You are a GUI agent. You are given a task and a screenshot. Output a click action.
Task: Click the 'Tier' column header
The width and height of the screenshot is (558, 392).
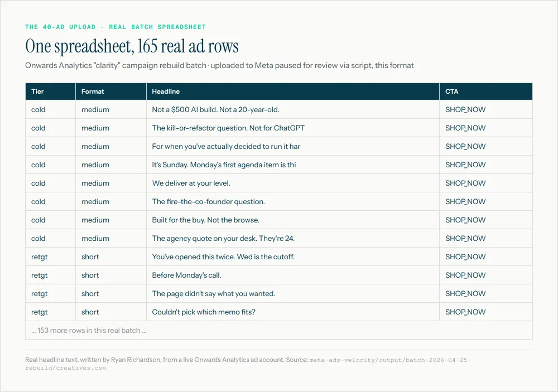pyautogui.click(x=50, y=91)
